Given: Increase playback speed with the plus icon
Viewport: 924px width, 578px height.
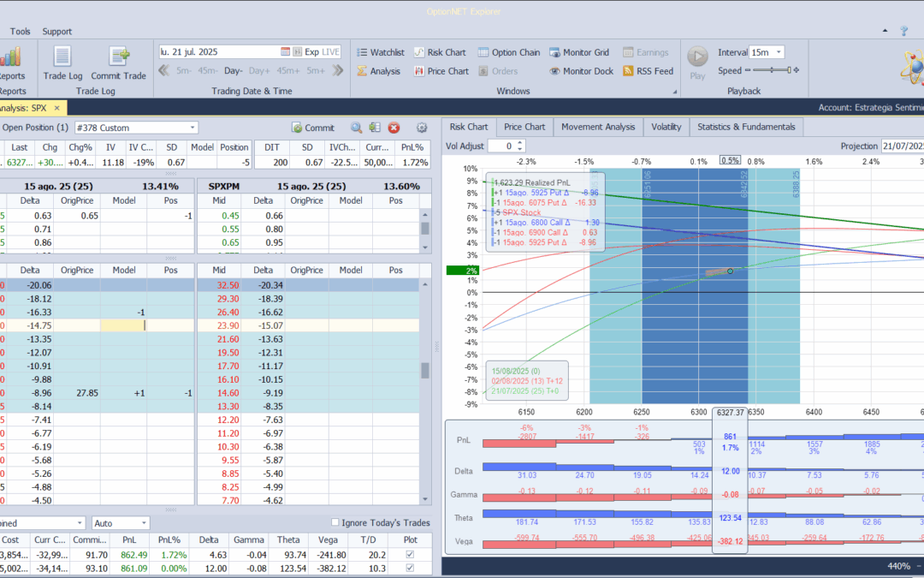Looking at the screenshot, I should pos(797,70).
